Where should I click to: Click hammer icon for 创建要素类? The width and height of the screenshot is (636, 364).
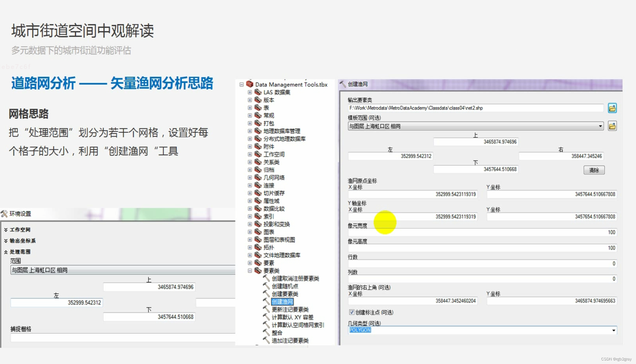pos(266,294)
